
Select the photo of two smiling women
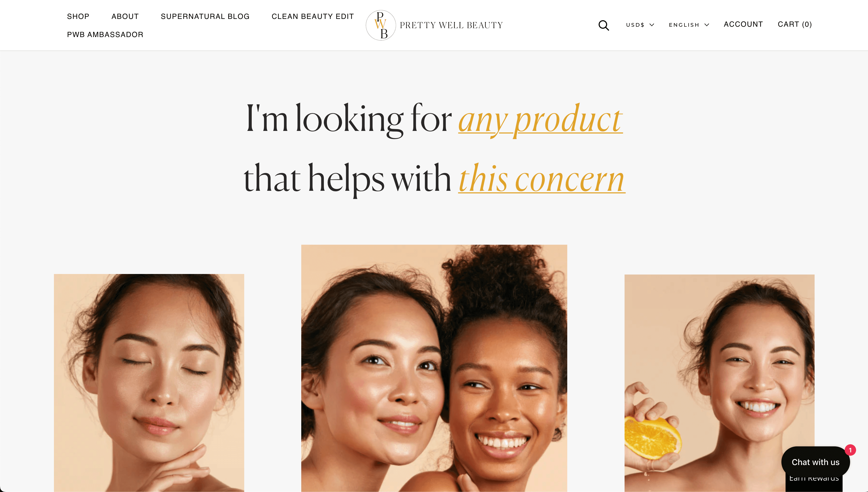[x=434, y=368]
